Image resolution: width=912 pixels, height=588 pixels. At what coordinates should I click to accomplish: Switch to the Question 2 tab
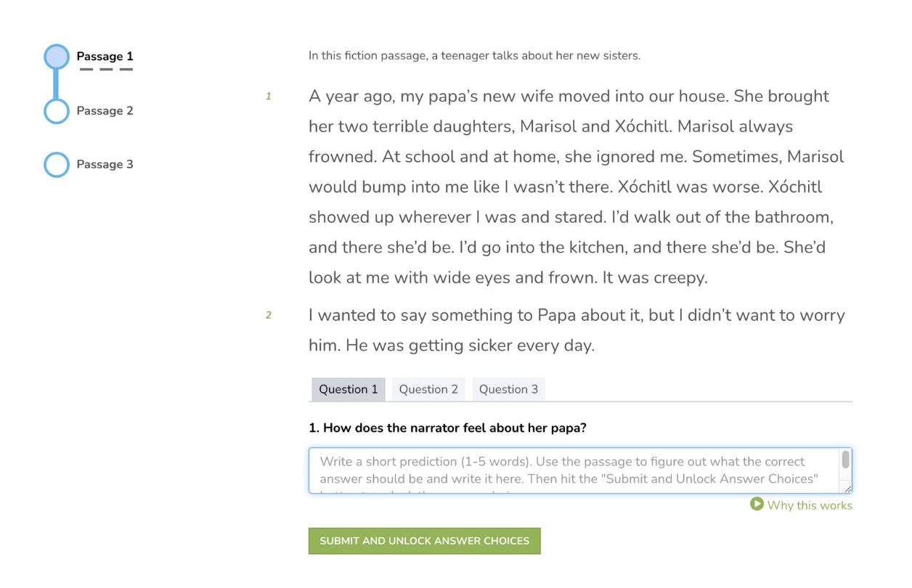click(x=428, y=389)
